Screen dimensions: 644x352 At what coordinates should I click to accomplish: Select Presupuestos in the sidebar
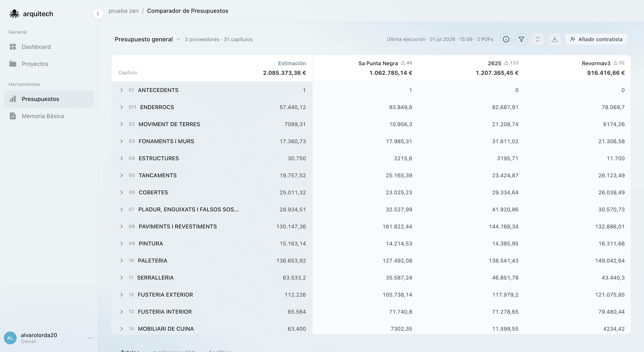49,99
